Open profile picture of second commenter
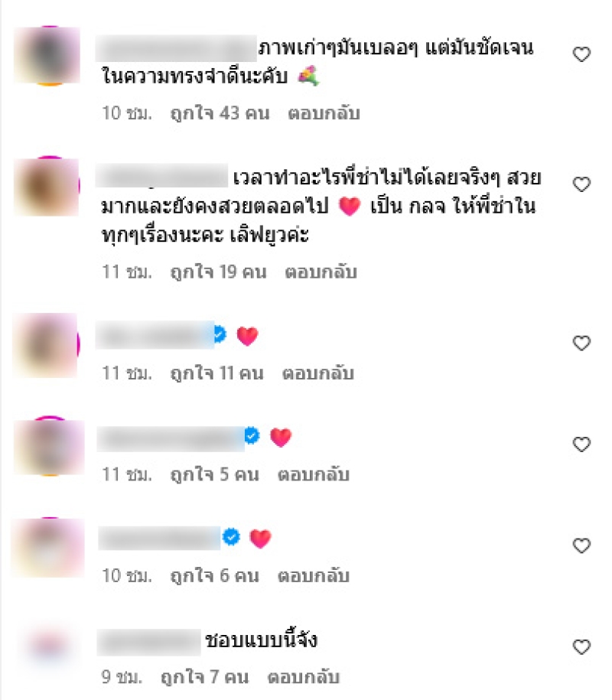 (x=47, y=187)
